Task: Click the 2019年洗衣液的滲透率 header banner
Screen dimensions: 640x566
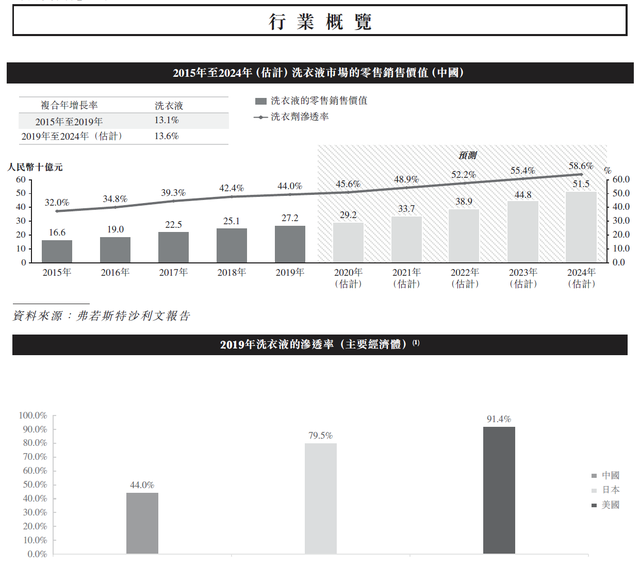Action: pyautogui.click(x=320, y=345)
